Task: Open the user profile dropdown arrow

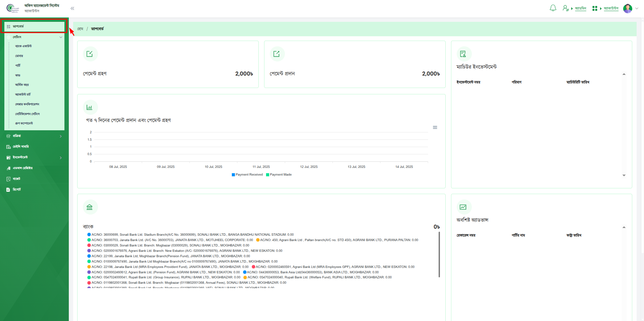Action: [x=637, y=8]
